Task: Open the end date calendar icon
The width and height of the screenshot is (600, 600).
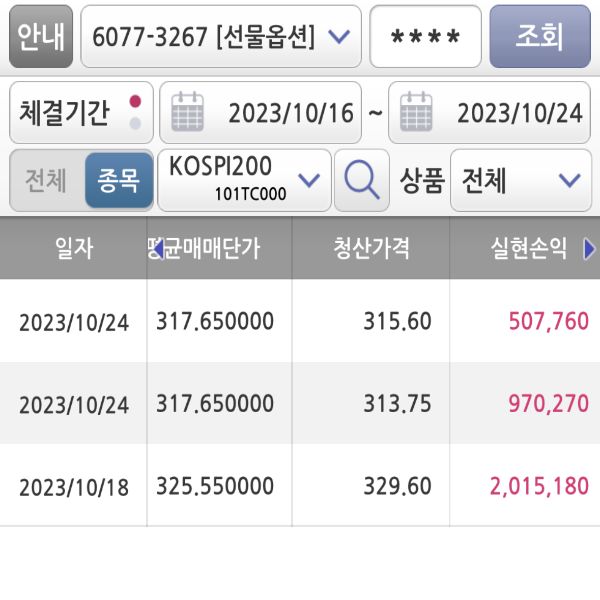Action: coord(416,112)
